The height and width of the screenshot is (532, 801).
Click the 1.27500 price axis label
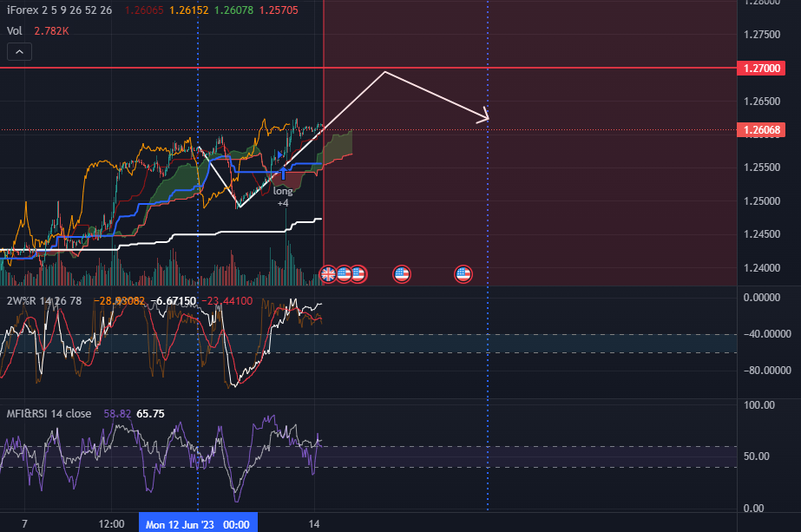click(x=762, y=35)
